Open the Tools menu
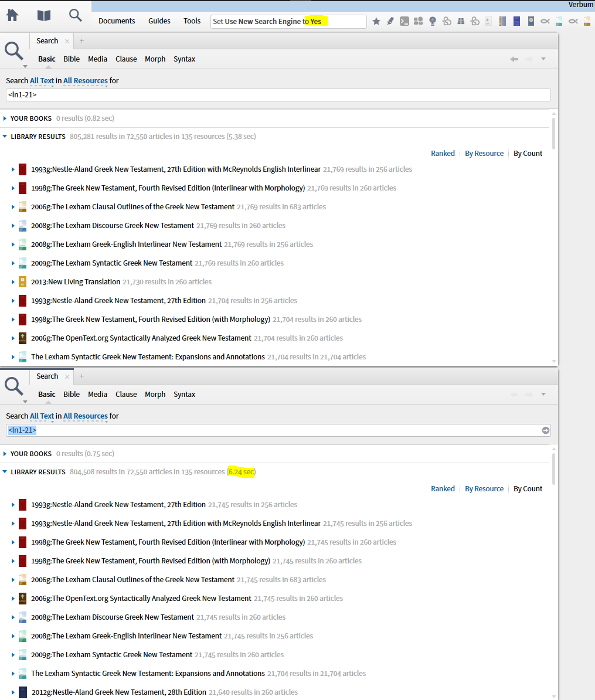The height and width of the screenshot is (700, 595). point(192,21)
